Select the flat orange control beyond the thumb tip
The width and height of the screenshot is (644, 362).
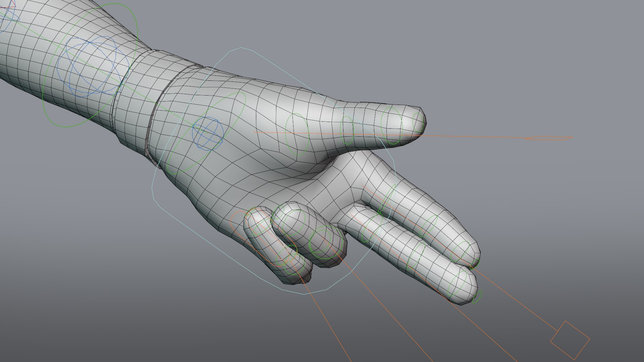(x=549, y=137)
